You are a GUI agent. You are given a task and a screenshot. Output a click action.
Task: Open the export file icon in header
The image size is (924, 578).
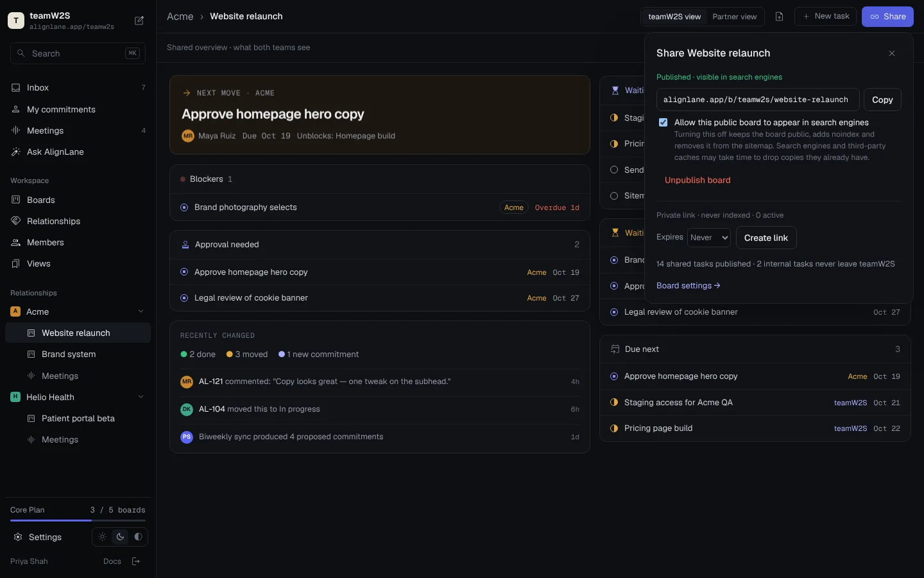pyautogui.click(x=779, y=17)
